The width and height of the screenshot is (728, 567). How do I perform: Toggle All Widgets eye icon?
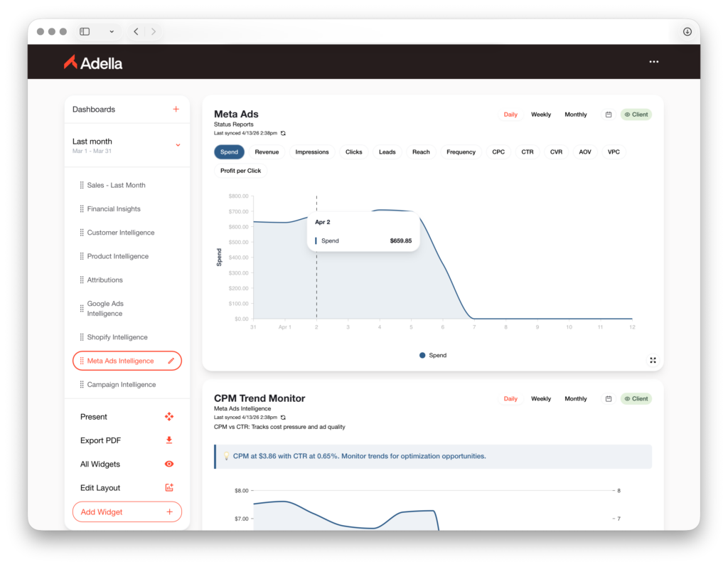click(169, 465)
